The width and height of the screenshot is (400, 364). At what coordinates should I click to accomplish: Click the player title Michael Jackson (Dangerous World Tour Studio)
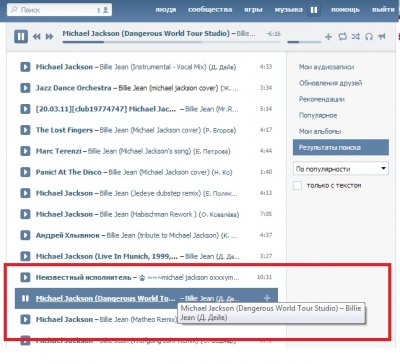[x=146, y=33]
